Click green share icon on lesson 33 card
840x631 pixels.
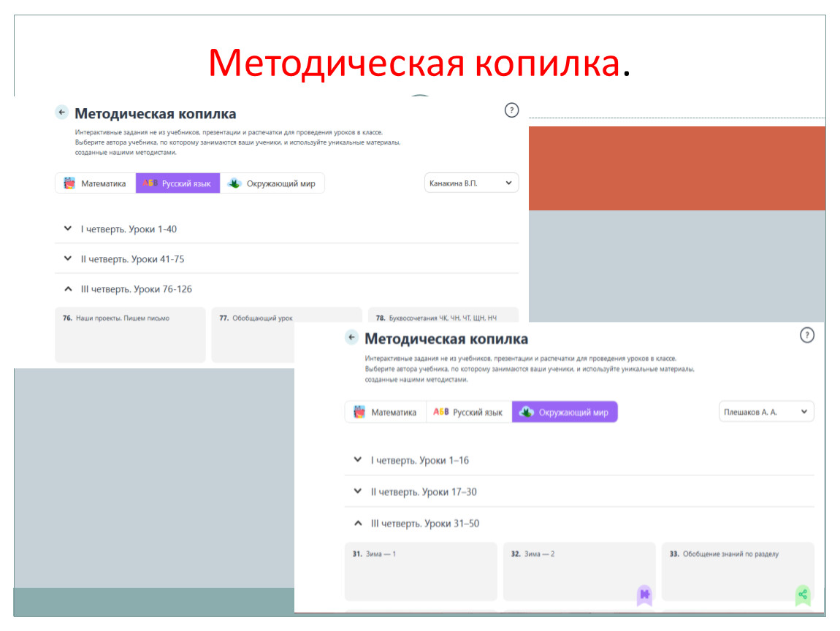point(803,594)
